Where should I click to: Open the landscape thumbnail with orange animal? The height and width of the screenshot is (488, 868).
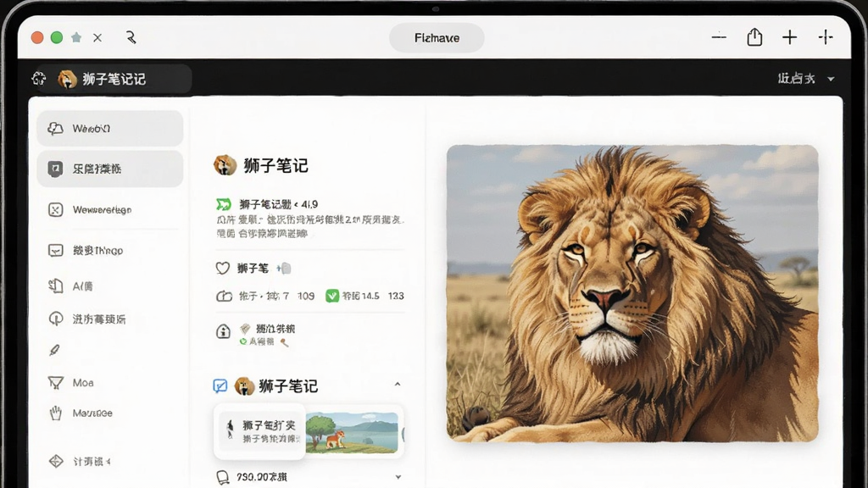352,432
